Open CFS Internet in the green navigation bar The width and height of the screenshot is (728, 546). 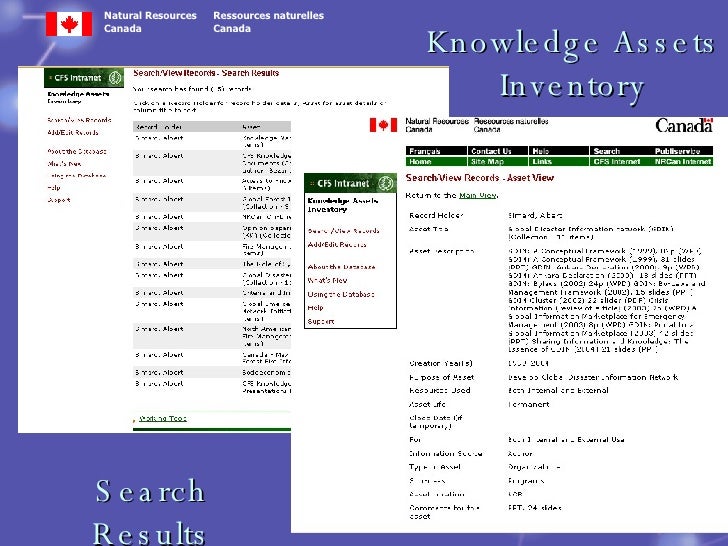[x=620, y=162]
